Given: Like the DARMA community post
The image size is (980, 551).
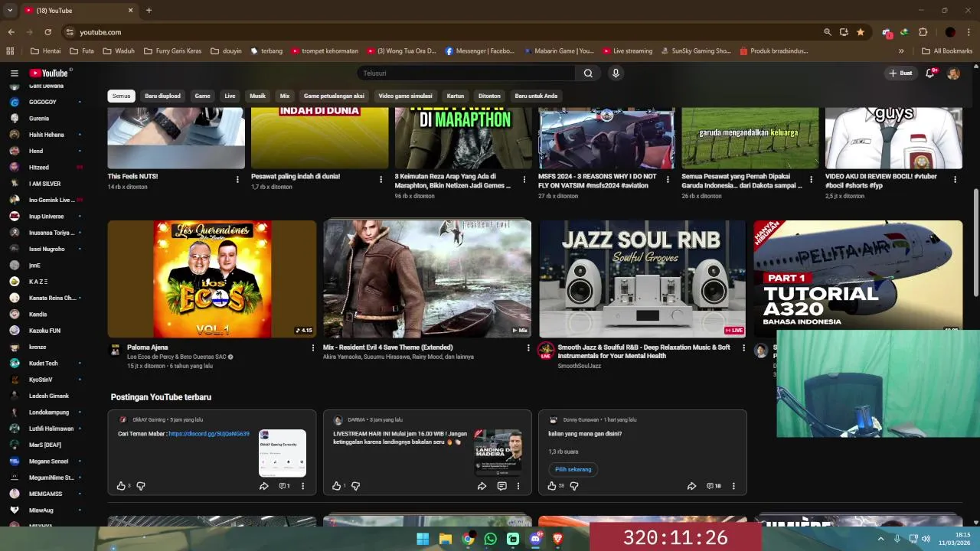Looking at the screenshot, I should coord(337,486).
